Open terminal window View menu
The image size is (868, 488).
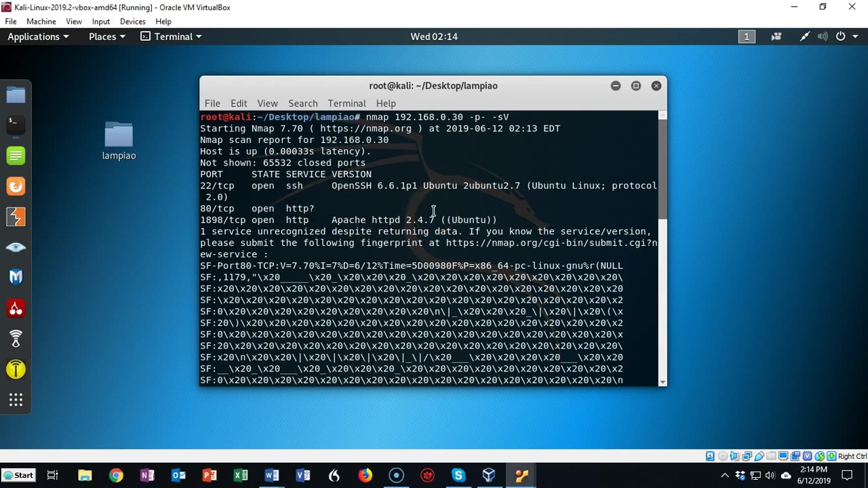point(267,103)
